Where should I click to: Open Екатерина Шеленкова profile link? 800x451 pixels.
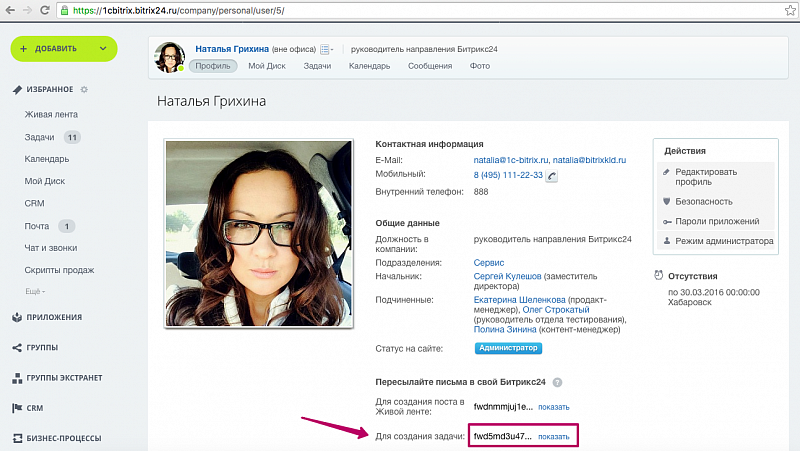tap(519, 300)
